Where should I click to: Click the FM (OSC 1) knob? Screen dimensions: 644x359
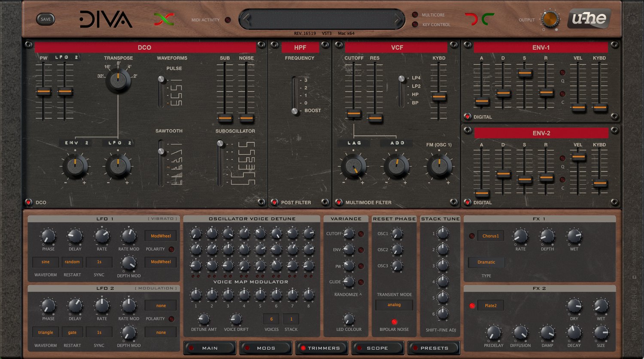point(439,166)
